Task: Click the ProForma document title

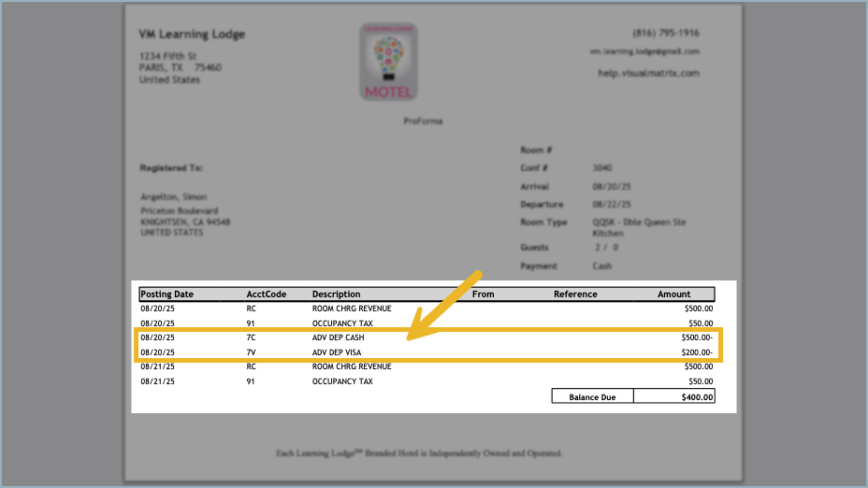Action: (423, 122)
